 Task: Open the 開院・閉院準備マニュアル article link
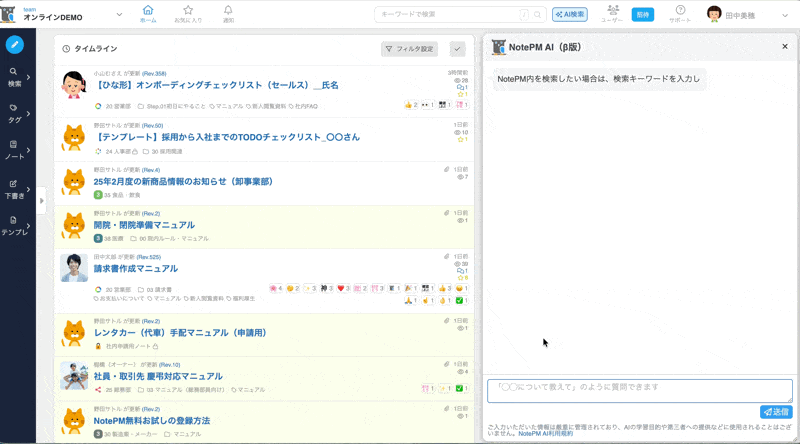click(143, 225)
